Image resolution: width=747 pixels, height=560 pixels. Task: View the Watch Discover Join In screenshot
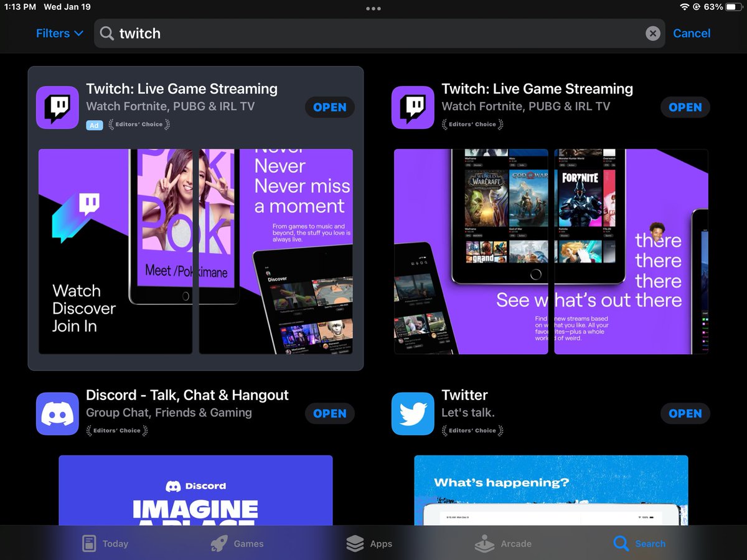point(115,251)
